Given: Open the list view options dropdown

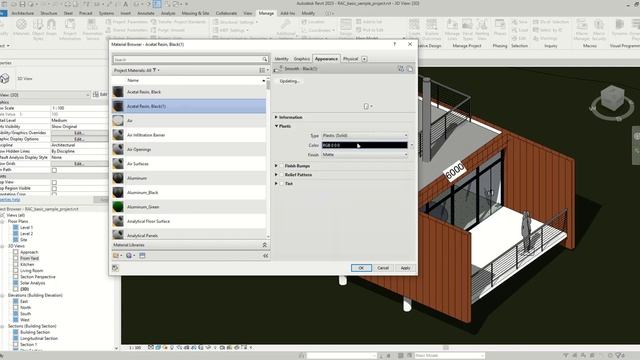Looking at the screenshot, I should pos(264,70).
